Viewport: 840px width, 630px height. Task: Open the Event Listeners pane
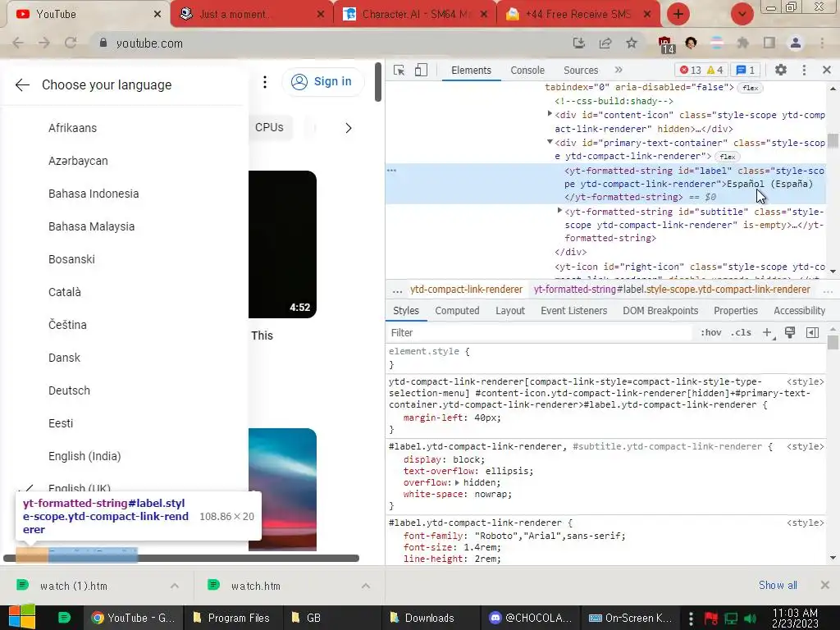pyautogui.click(x=573, y=311)
